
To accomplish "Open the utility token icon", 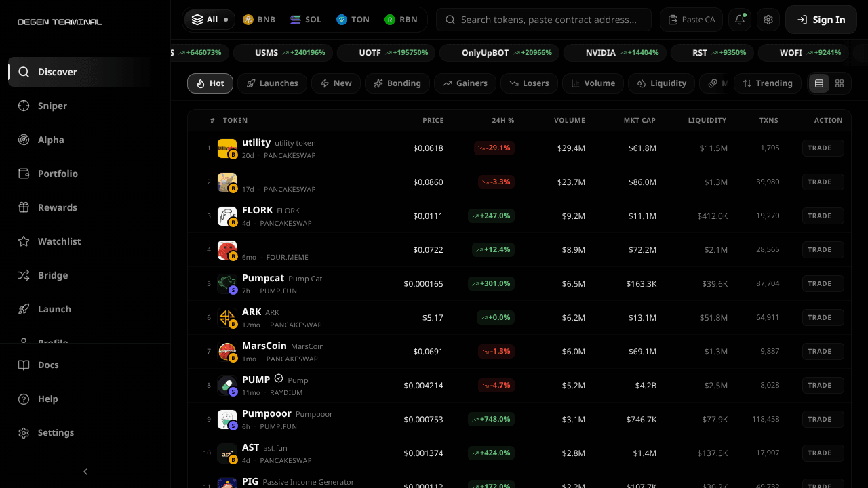I will (x=227, y=148).
